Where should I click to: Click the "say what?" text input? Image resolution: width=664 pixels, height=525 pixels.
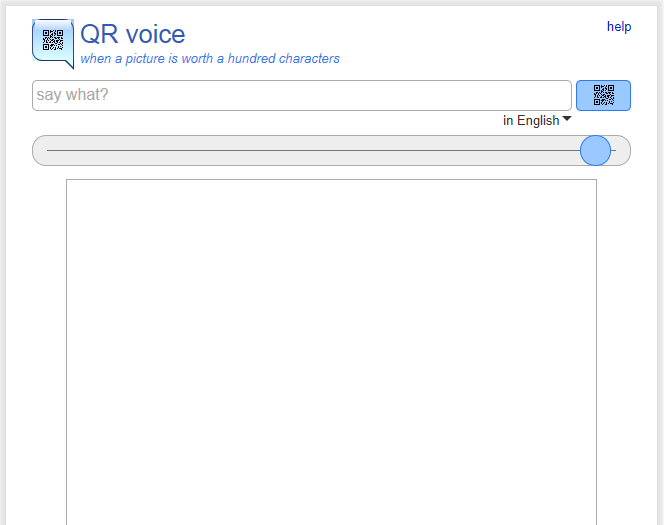pyautogui.click(x=301, y=96)
